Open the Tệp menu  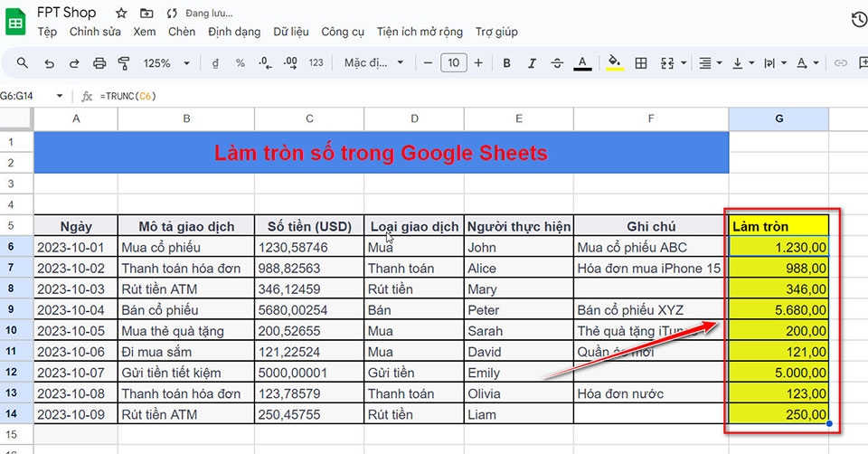click(x=47, y=33)
